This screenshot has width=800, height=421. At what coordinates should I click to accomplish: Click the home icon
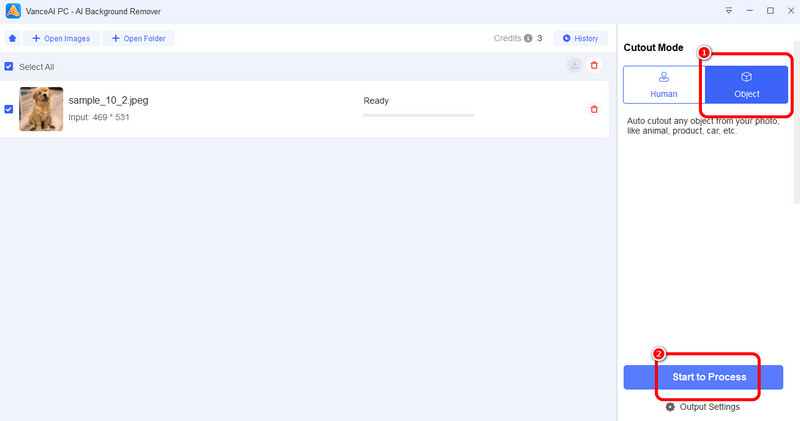pyautogui.click(x=12, y=38)
